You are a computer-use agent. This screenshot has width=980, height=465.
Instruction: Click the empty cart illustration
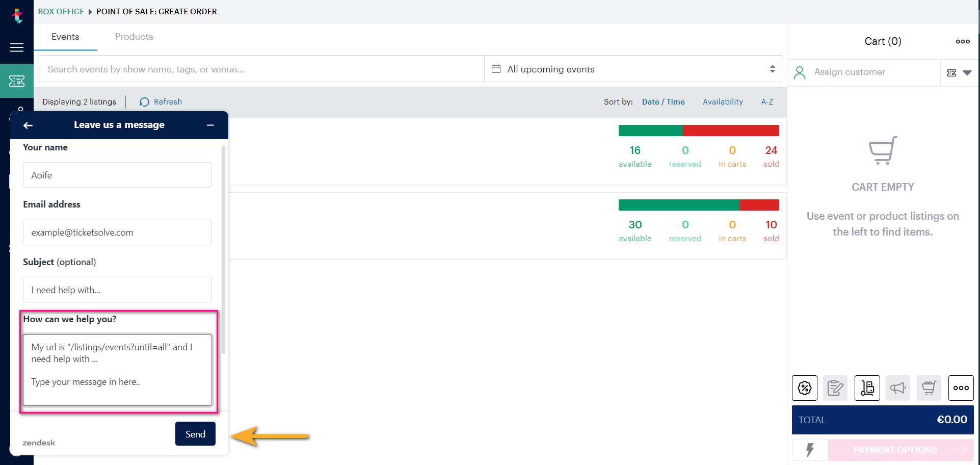pyautogui.click(x=883, y=150)
